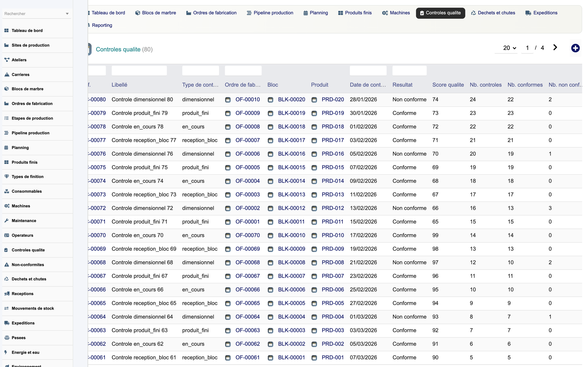Click the Libellé column filter field

(x=139, y=71)
